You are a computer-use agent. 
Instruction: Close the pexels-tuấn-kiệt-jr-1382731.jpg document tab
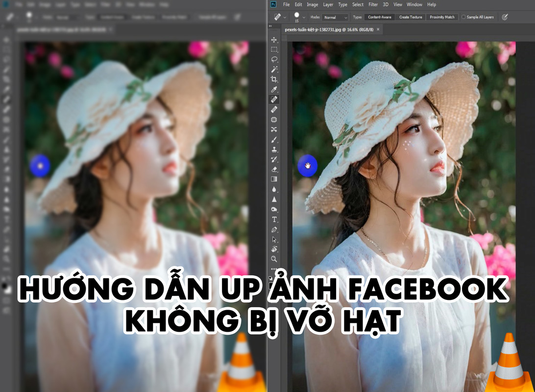(378, 29)
